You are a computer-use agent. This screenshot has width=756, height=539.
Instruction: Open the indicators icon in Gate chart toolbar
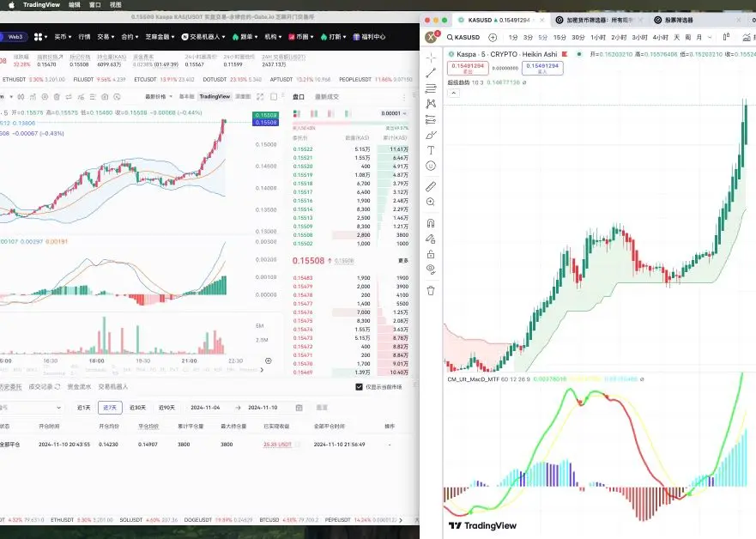pyautogui.click(x=33, y=97)
